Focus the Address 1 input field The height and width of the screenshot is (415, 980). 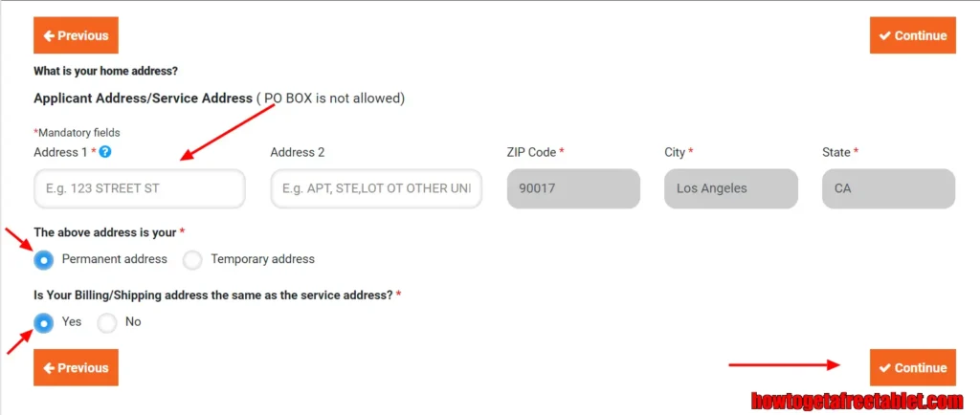point(140,187)
